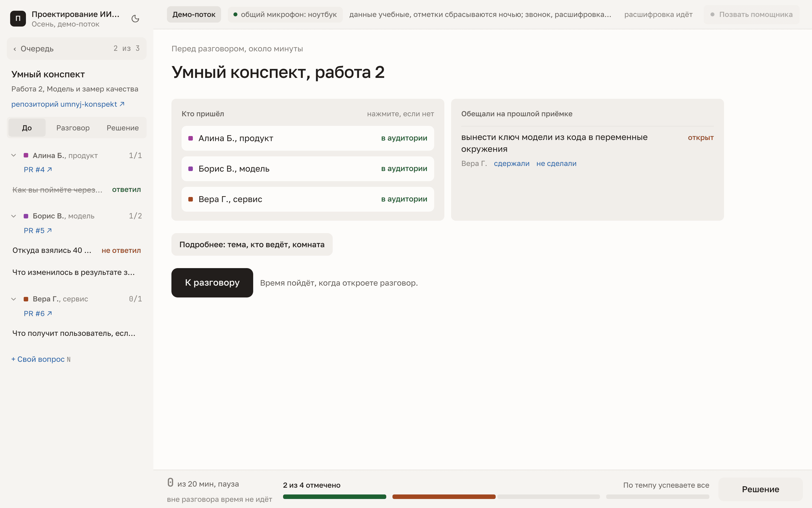812x508 pixels.
Task: Click the orange second progress segment
Action: pyautogui.click(x=444, y=497)
